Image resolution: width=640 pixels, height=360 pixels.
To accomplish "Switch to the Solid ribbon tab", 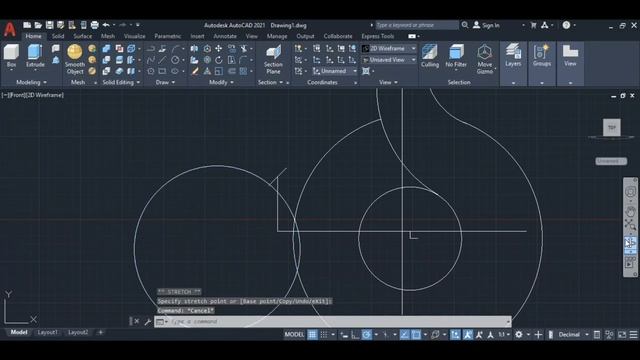I will coord(58,36).
